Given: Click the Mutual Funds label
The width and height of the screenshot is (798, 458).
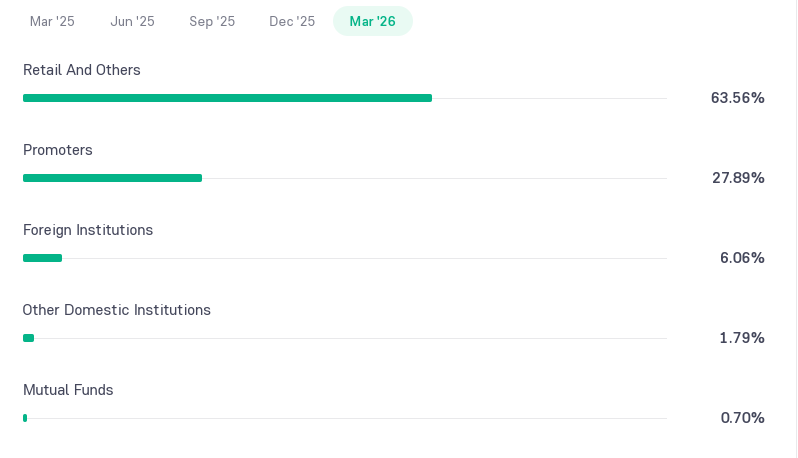Looking at the screenshot, I should tap(68, 390).
